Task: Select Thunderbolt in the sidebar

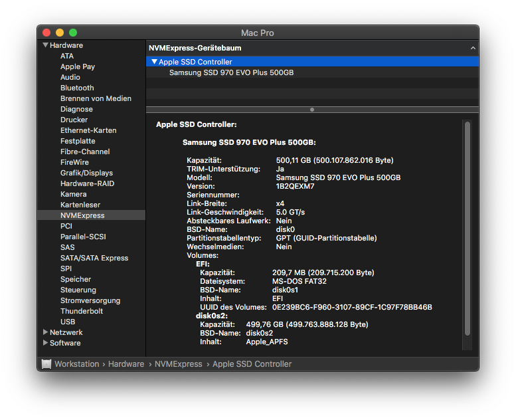Action: pos(82,311)
